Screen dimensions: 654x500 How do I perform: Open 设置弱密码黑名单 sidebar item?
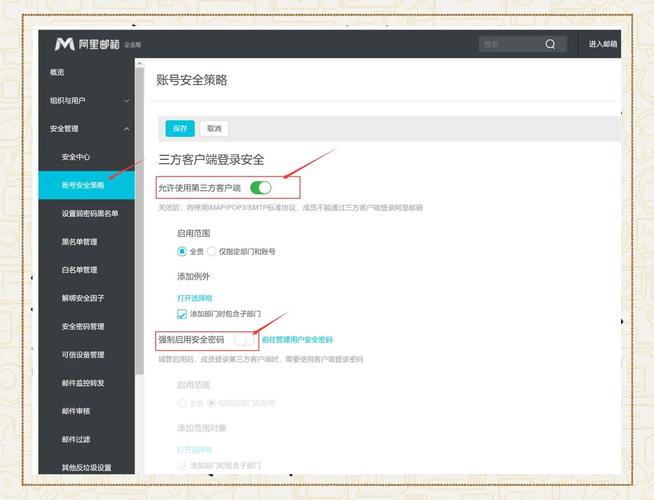pyautogui.click(x=90, y=214)
